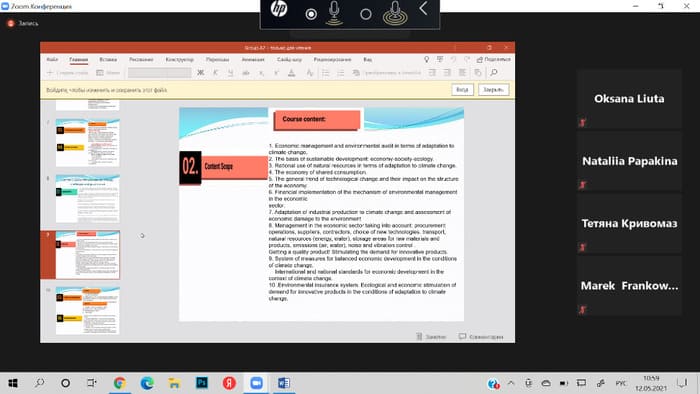Click the Вход sign-in button

point(462,90)
